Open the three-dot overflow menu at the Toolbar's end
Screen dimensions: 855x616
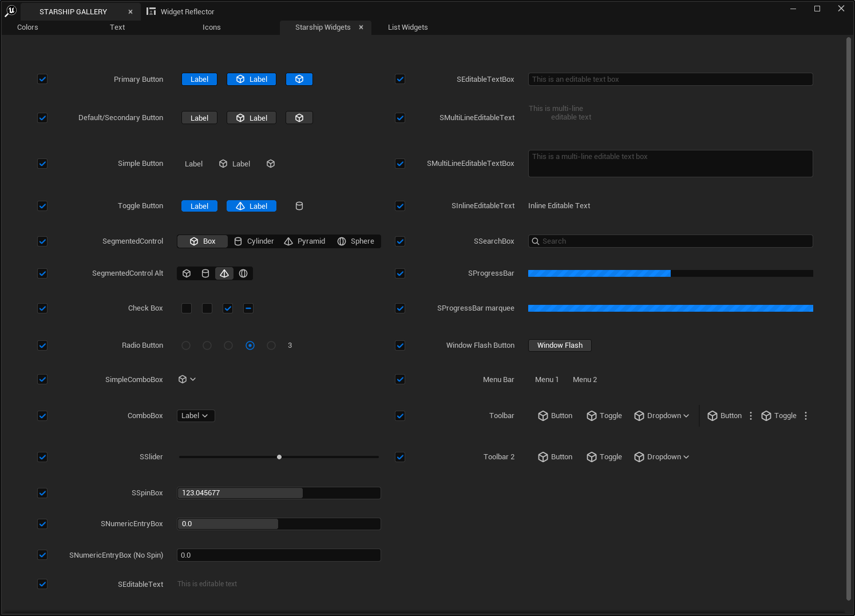tap(806, 416)
